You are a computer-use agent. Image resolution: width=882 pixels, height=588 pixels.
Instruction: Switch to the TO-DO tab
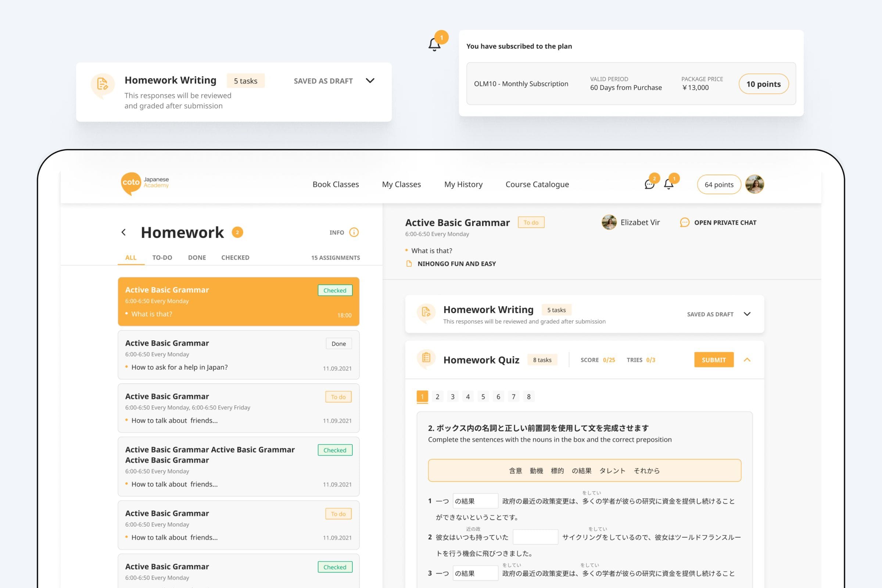[162, 258]
